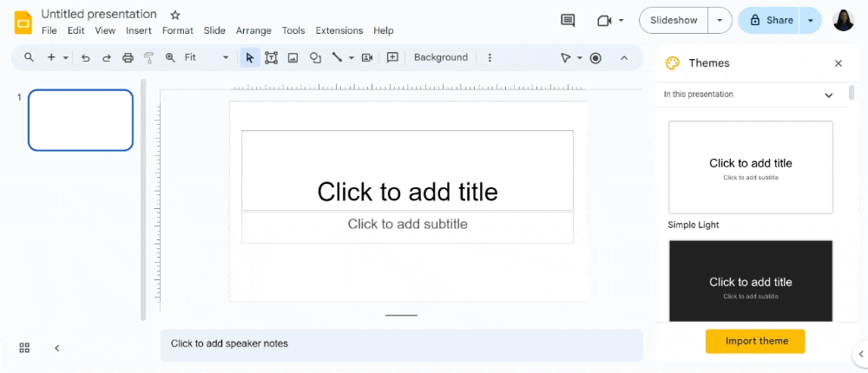Add a new slide with plus button
The image size is (868, 373).
point(51,57)
